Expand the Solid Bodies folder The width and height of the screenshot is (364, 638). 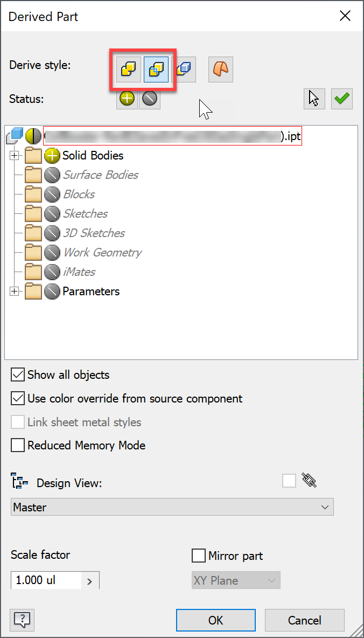pyautogui.click(x=15, y=155)
